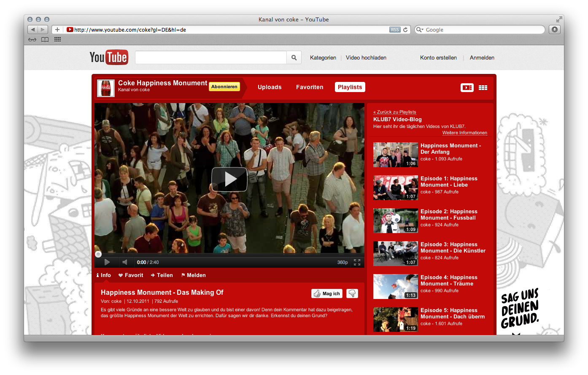Expand Weitere Informationen link
The height and width of the screenshot is (375, 588).
click(x=465, y=133)
